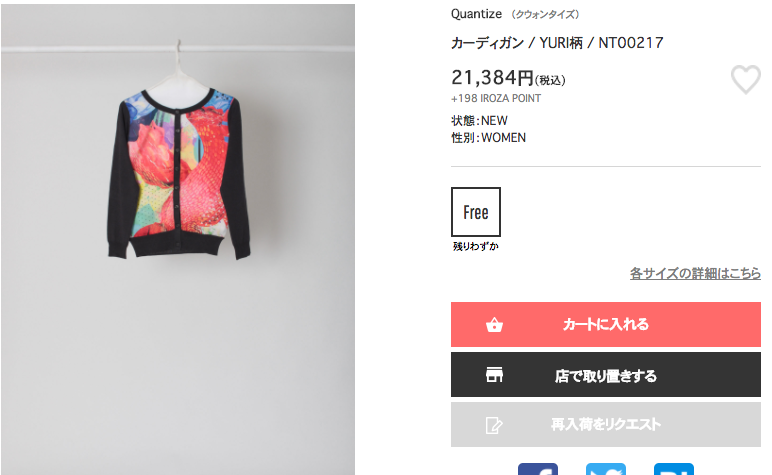
Task: Click the 状態:NEW condition text
Action: pyautogui.click(x=479, y=121)
